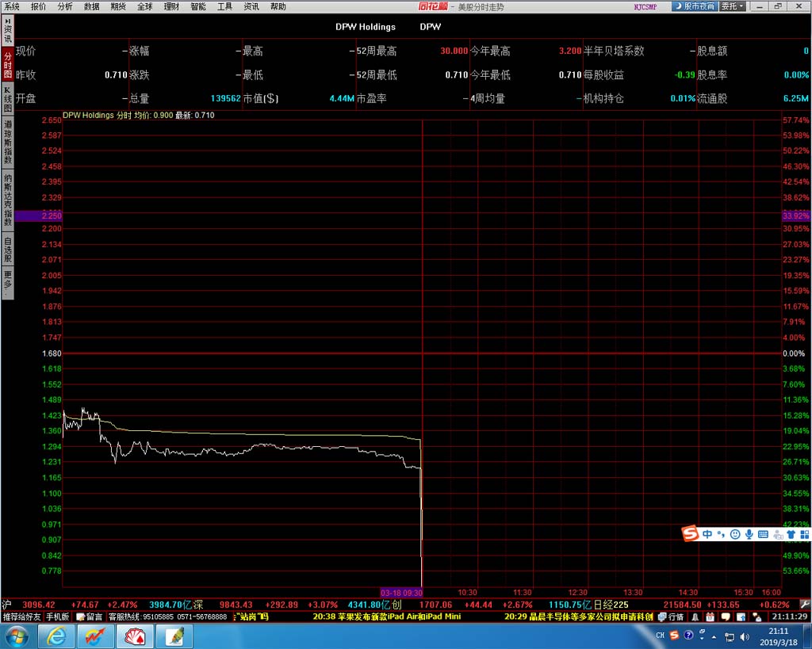Click the 留言 button
812x649 pixels.
[x=89, y=617]
